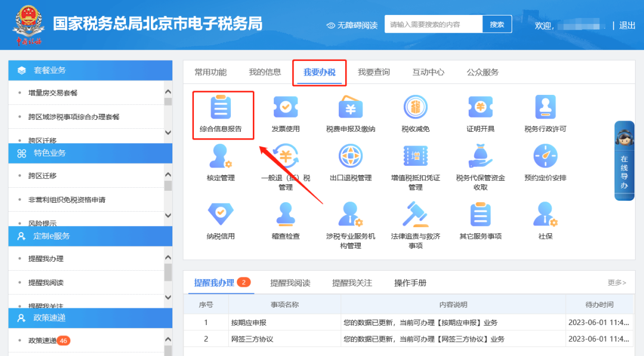
Task: Open the 社保 icon
Action: click(546, 214)
